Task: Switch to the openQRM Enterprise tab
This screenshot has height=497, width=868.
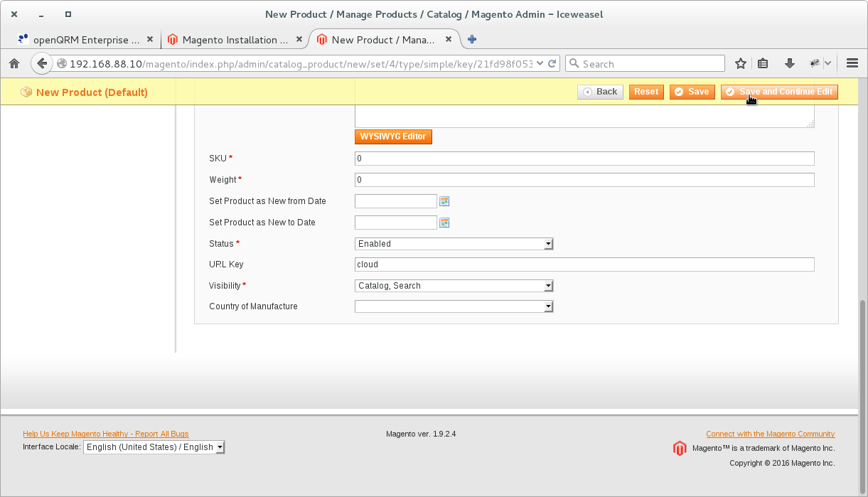Action: pos(87,40)
